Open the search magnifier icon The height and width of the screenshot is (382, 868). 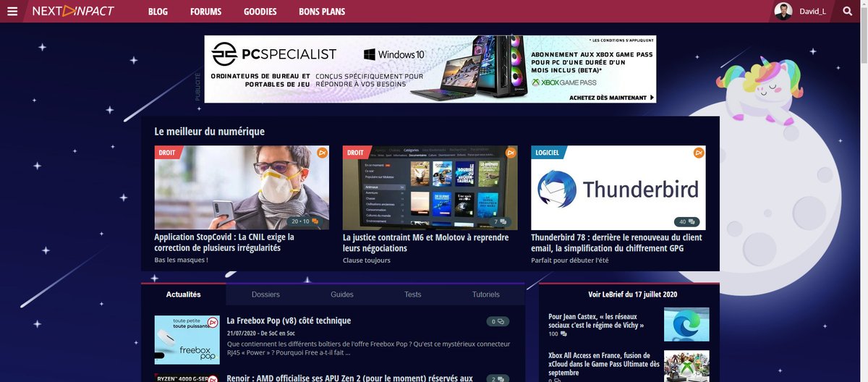pos(848,12)
